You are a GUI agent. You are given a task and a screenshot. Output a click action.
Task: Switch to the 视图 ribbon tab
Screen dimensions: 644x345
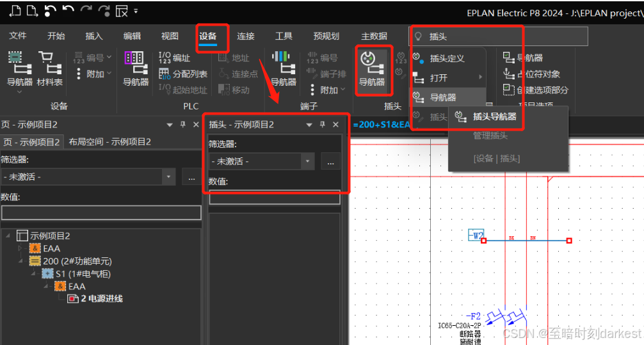170,36
